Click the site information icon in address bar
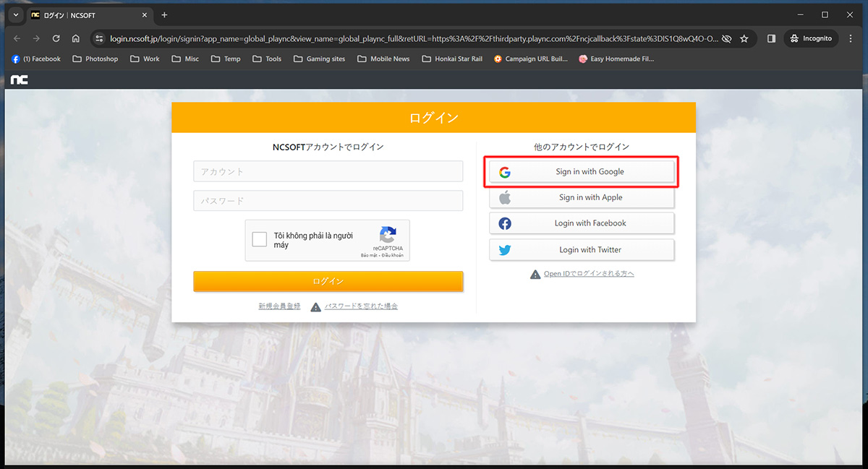This screenshot has height=469, width=868. point(99,38)
